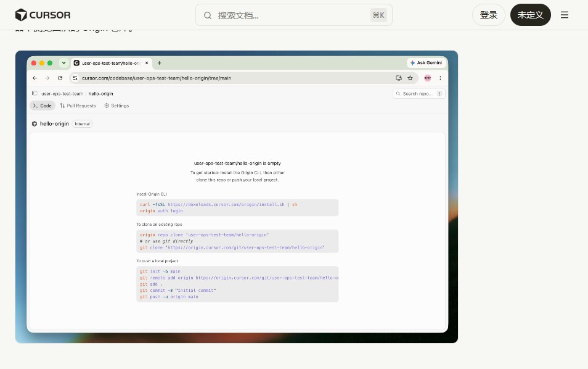Click the git init -b main line
Screen dimensions: 588x369
click(160, 272)
